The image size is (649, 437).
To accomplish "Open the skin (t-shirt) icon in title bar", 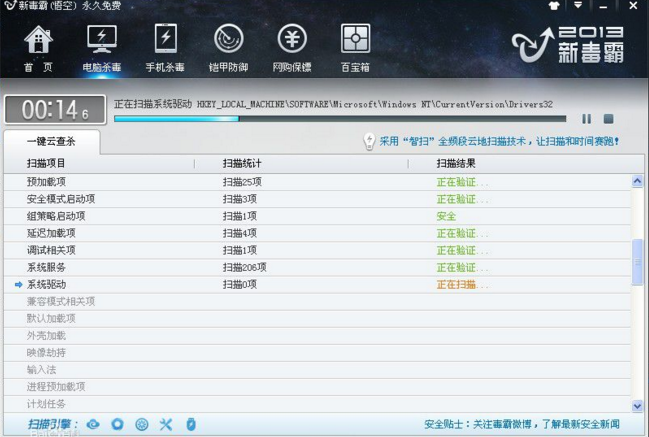I will click(x=554, y=6).
